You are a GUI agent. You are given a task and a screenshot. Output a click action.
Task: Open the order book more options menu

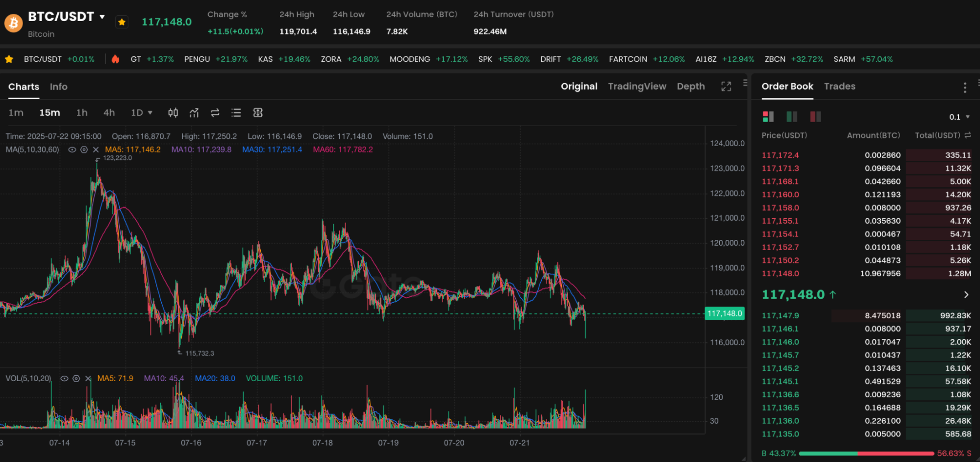pos(965,87)
